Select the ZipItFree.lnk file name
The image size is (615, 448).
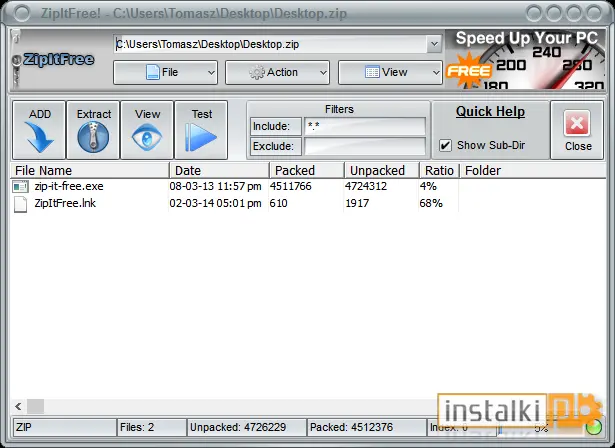click(x=65, y=203)
